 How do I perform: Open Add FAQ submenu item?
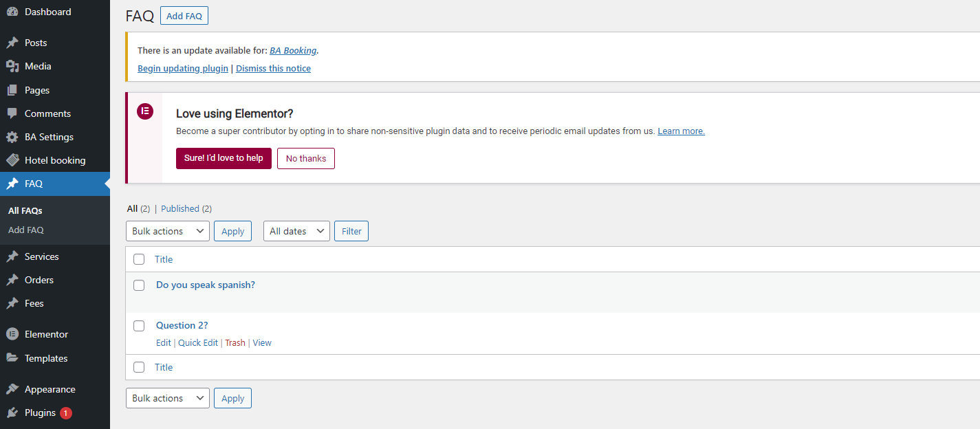coord(26,230)
